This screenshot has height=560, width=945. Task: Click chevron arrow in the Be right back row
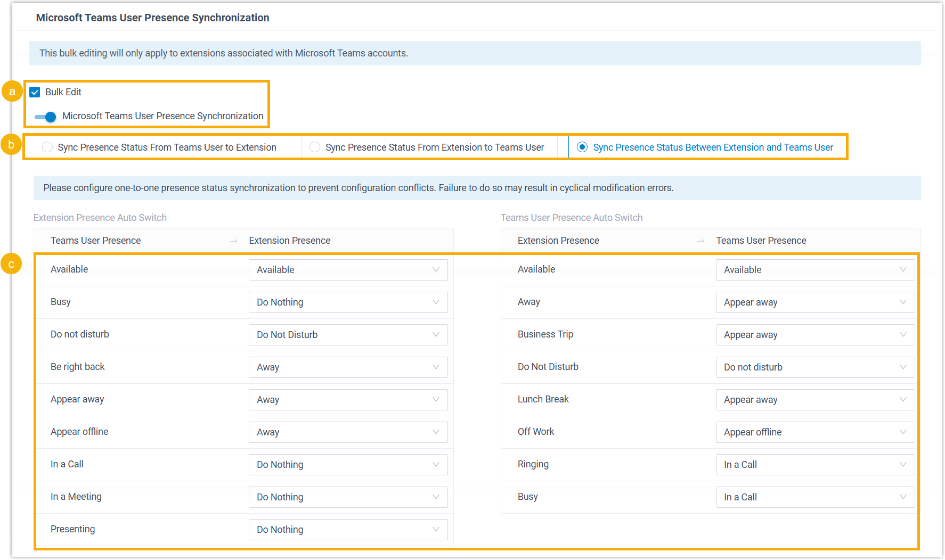coord(436,367)
